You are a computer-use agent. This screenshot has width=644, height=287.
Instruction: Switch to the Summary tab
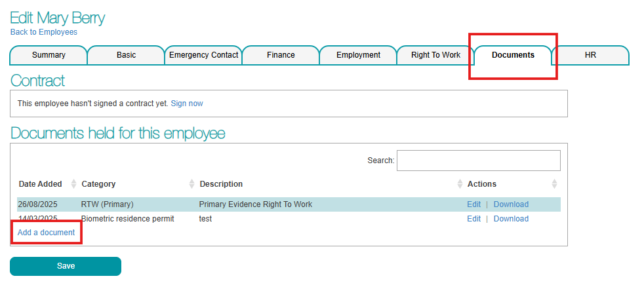49,55
